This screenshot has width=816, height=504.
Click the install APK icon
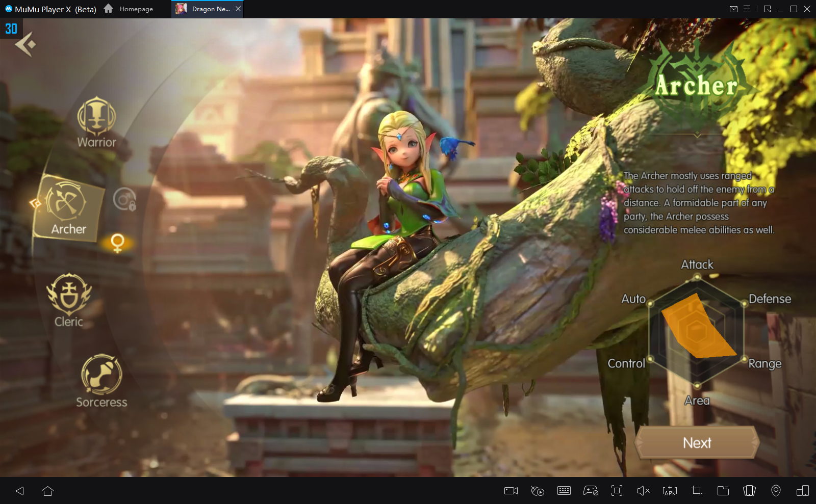(670, 491)
